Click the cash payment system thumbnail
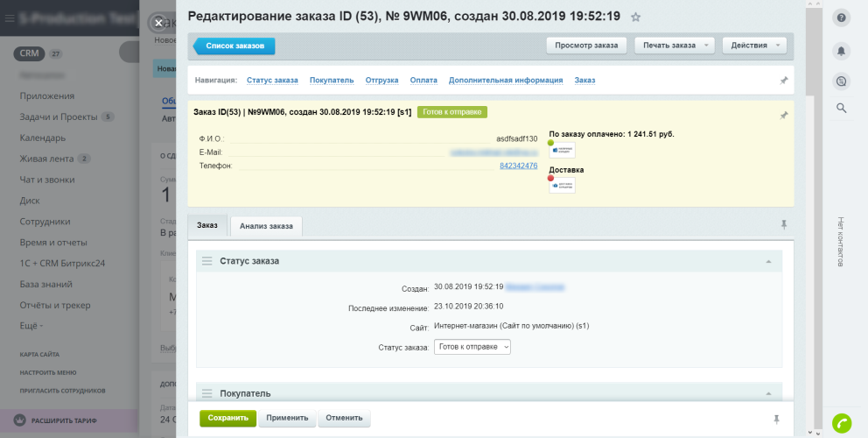Viewport: 868px width, 438px height. [x=562, y=151]
